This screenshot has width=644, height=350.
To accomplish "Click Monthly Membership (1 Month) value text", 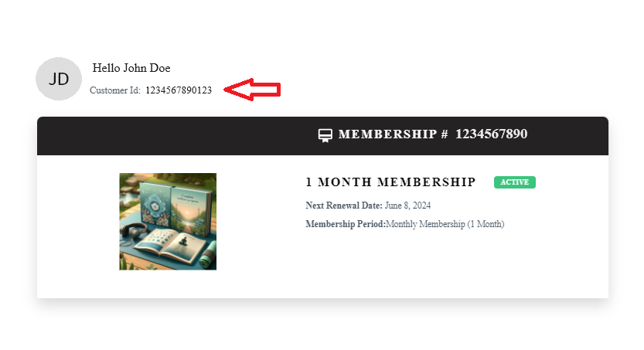I will [445, 224].
